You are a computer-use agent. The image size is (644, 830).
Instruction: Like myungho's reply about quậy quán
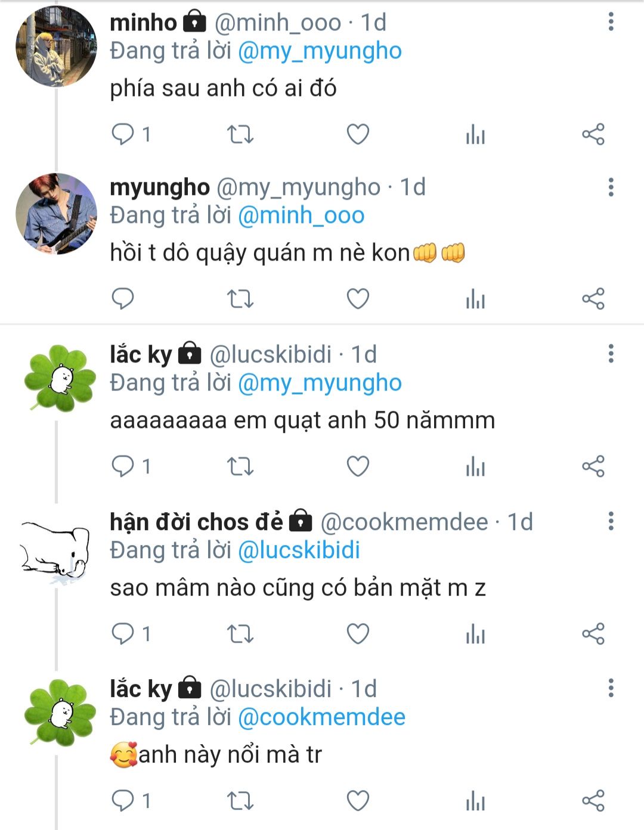pos(358,299)
